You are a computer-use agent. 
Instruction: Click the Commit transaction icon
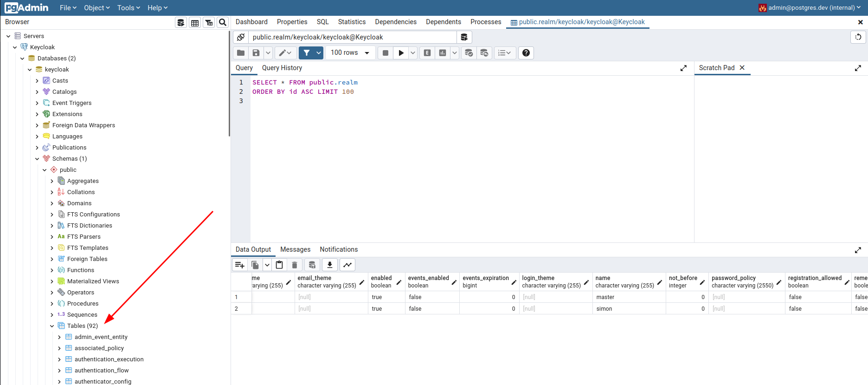tap(469, 53)
